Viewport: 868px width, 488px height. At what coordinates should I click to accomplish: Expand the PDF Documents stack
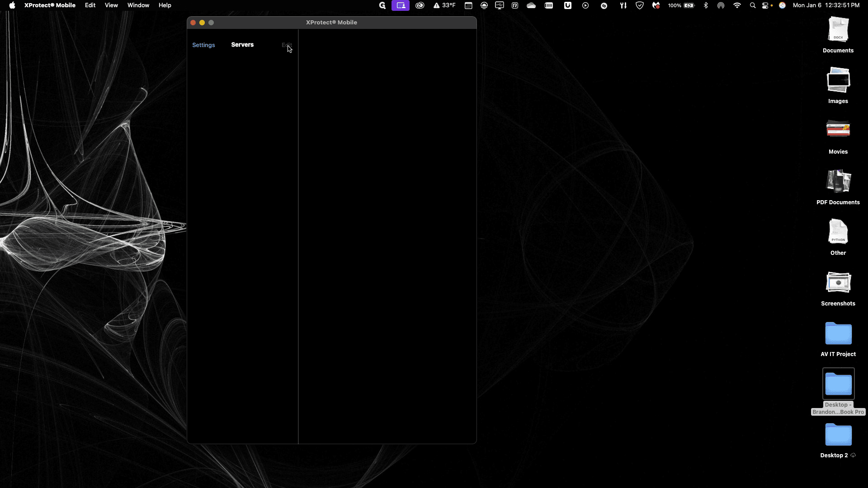click(x=838, y=188)
